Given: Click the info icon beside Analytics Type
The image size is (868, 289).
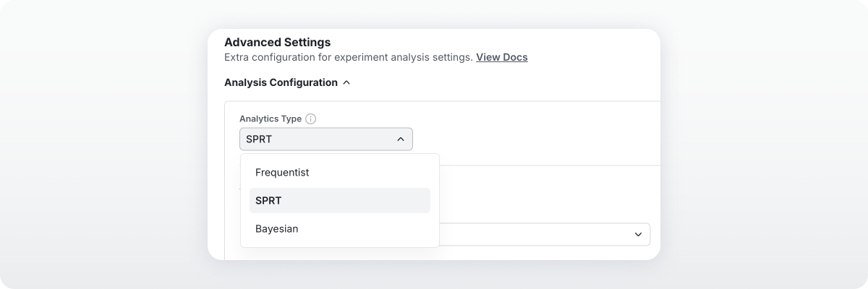Looking at the screenshot, I should pyautogui.click(x=311, y=119).
